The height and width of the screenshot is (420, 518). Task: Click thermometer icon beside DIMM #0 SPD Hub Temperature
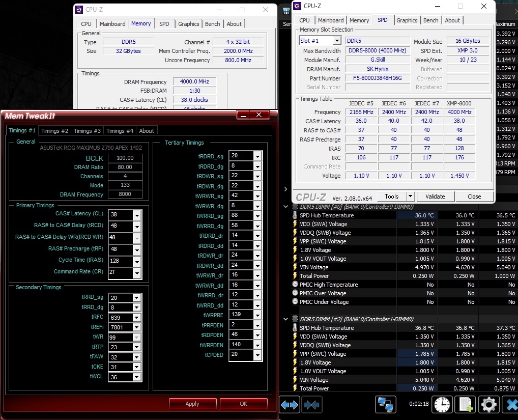[295, 215]
